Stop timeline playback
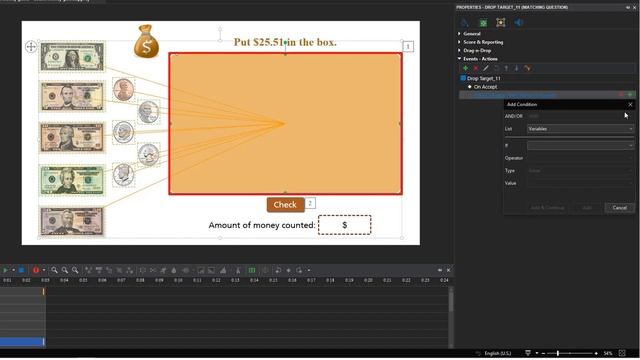 tap(21, 270)
